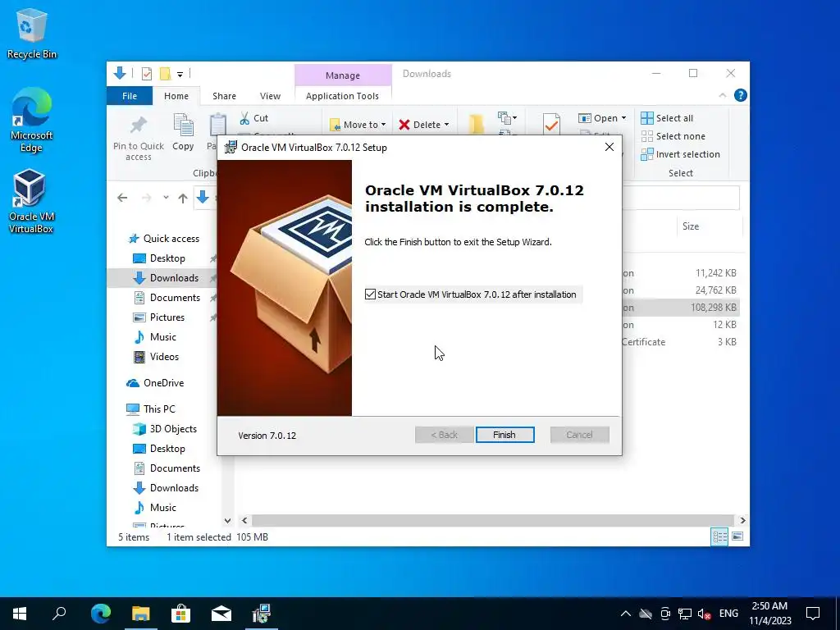Open the Application Tools tab
840x630 pixels.
click(342, 96)
